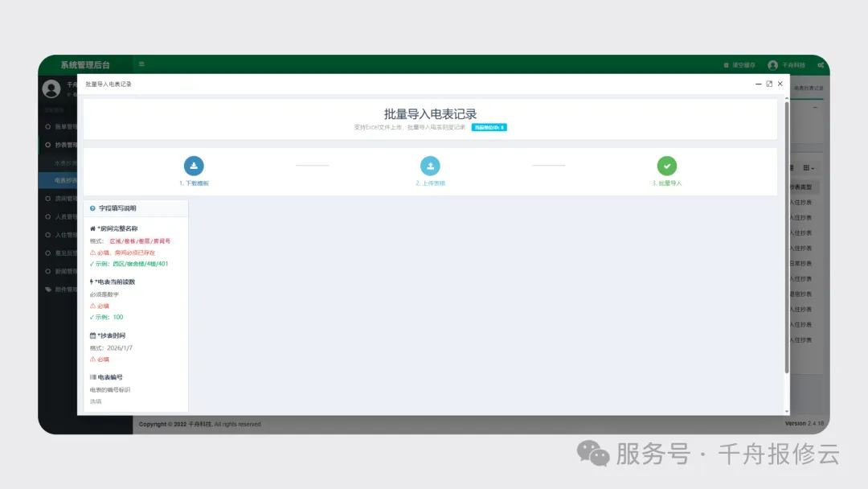Click the 千舟科技 user avatar icon

click(772, 65)
